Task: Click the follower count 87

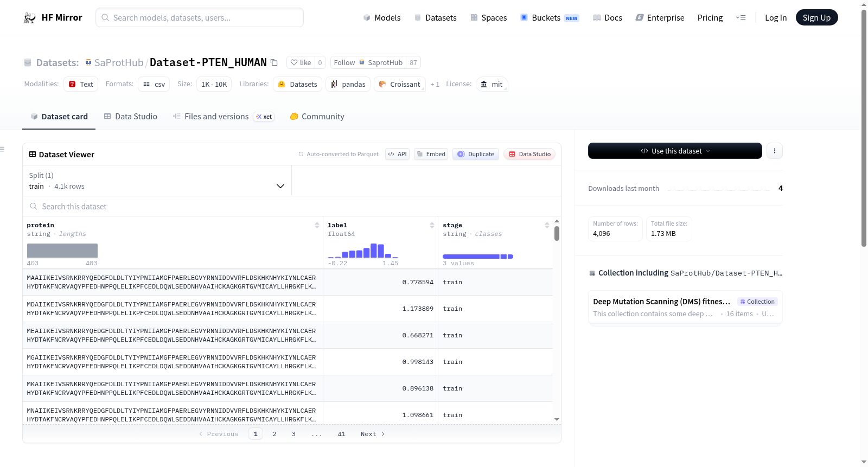Action: coord(413,63)
